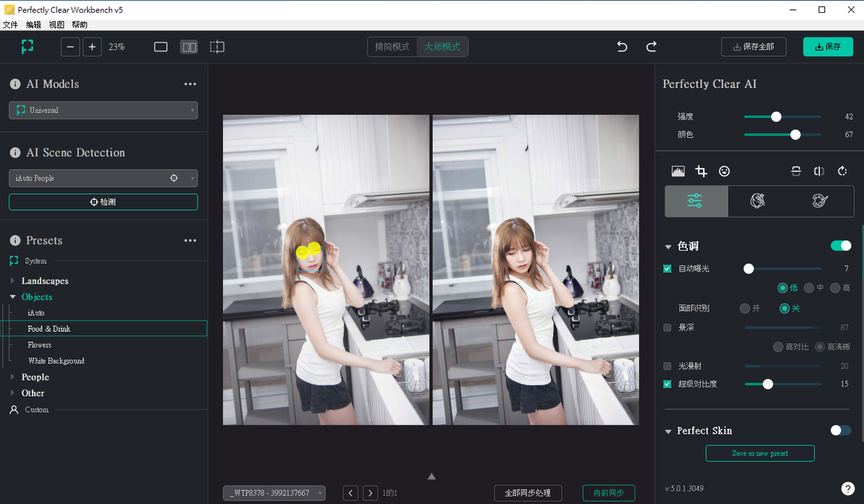
Task: Open the 文件 menu
Action: pyautogui.click(x=10, y=25)
